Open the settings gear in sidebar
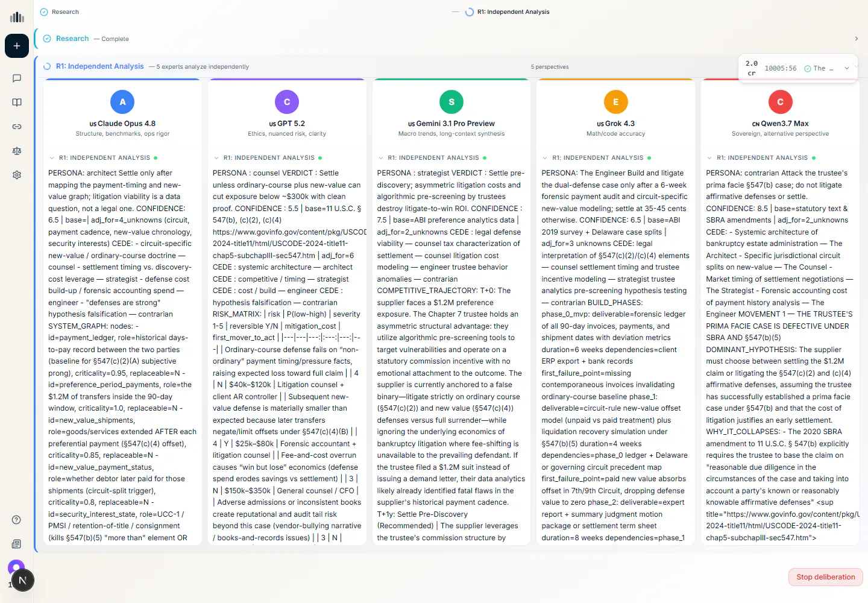This screenshot has width=868, height=603. click(17, 175)
